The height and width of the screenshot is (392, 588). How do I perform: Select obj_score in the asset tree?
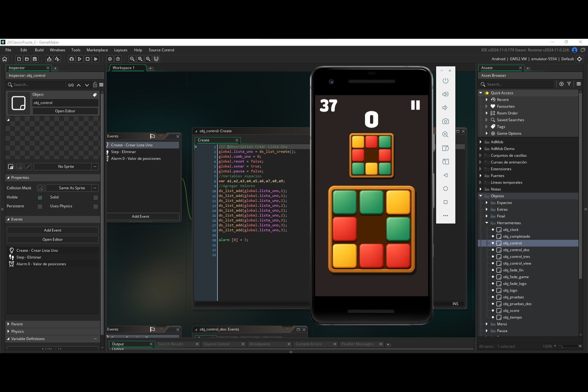[511, 311]
